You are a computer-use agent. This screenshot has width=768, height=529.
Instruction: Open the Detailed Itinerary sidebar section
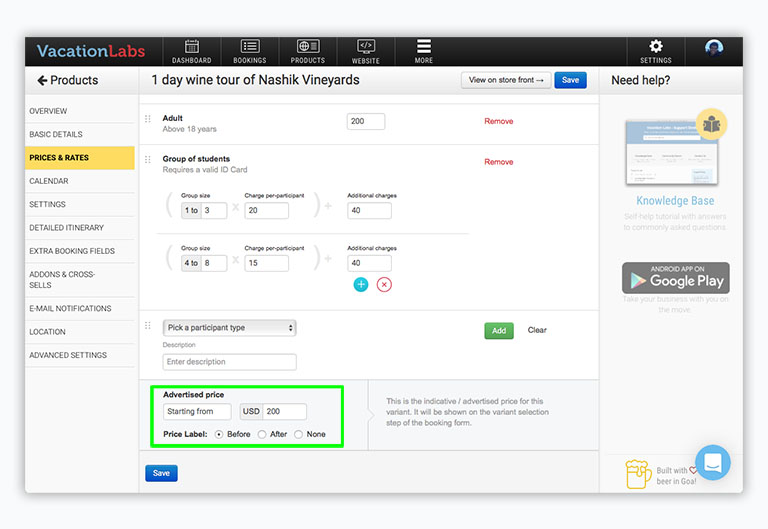tap(66, 228)
